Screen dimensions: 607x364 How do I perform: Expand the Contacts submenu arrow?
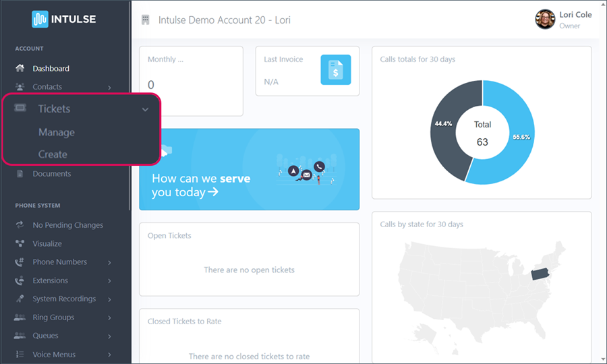coord(109,87)
